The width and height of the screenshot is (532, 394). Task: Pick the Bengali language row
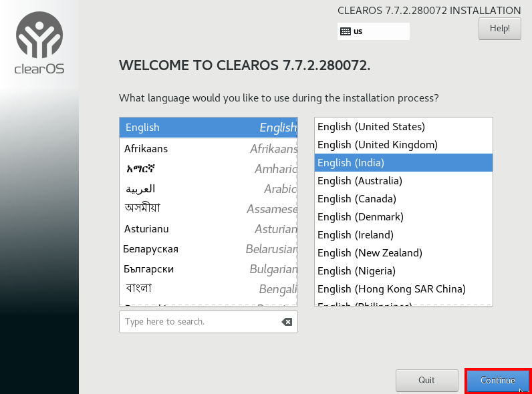coord(209,289)
